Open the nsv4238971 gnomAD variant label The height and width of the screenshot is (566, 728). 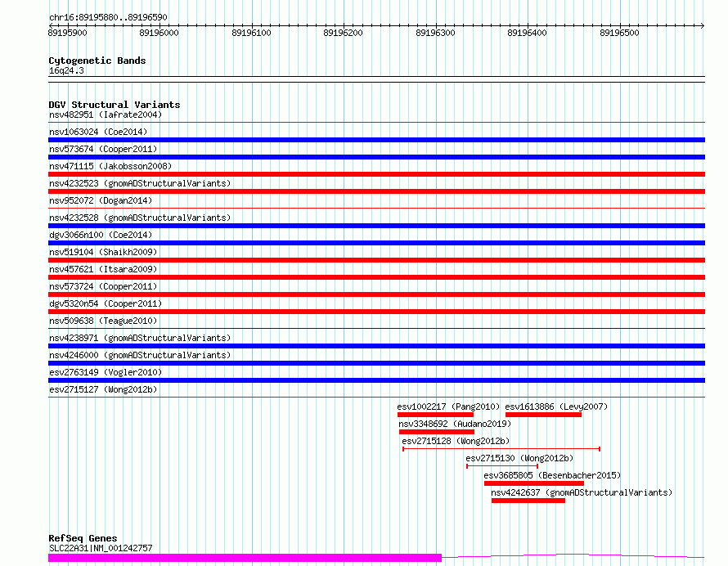coord(140,338)
